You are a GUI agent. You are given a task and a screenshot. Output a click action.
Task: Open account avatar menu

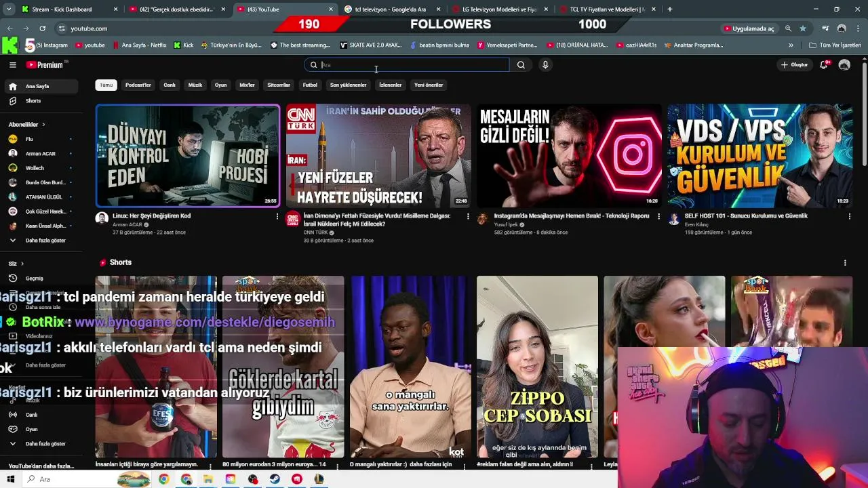pyautogui.click(x=844, y=65)
